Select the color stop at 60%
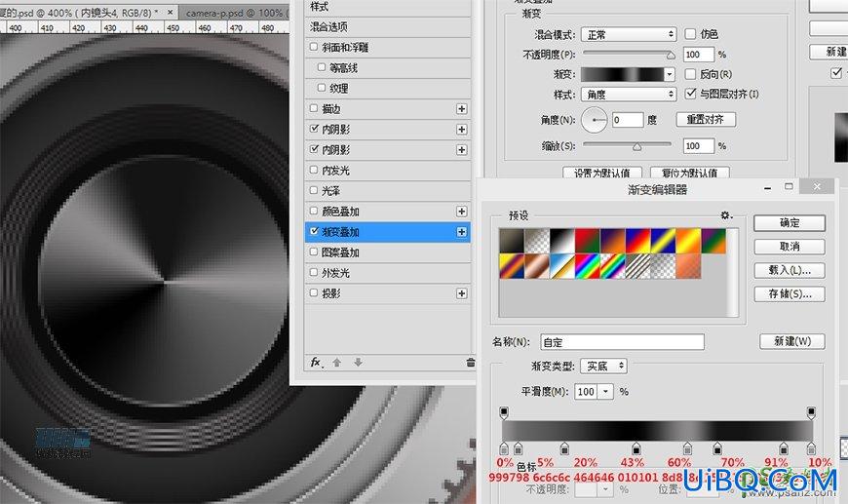Image resolution: width=848 pixels, height=504 pixels. coord(687,448)
